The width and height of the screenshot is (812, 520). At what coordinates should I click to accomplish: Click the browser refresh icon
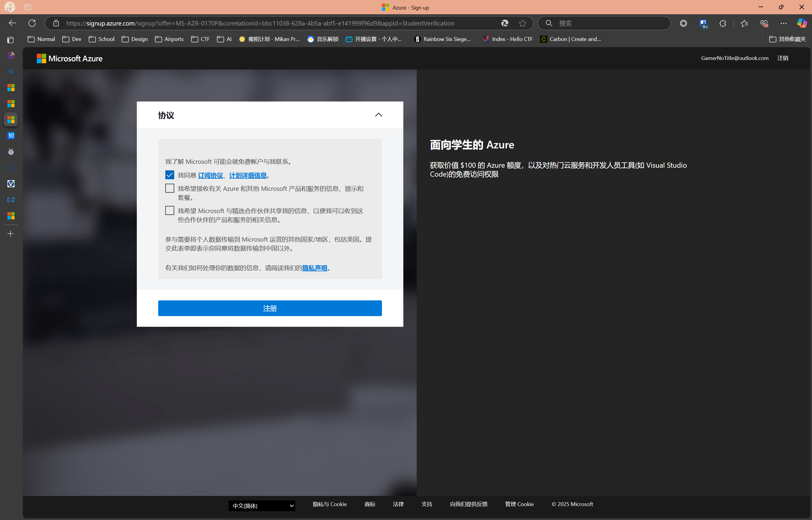point(32,23)
